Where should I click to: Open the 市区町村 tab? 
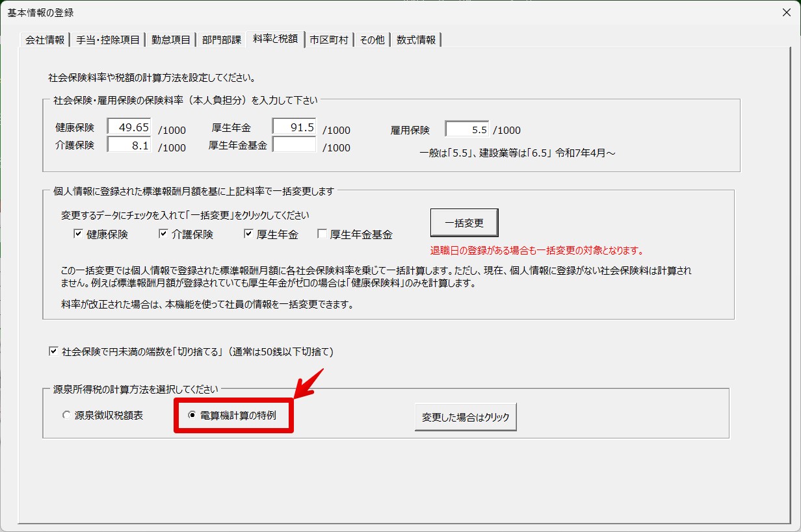pyautogui.click(x=328, y=40)
